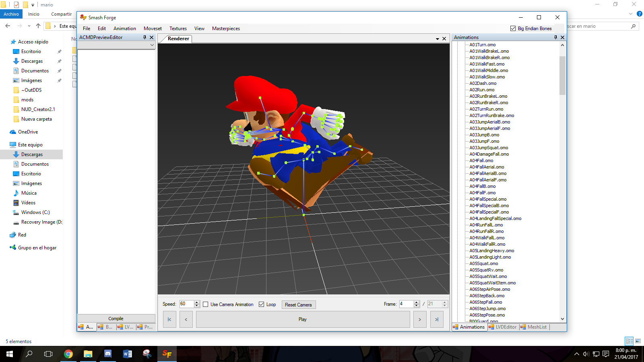Jump to the first animation frame
This screenshot has height=362, width=644.
169,319
